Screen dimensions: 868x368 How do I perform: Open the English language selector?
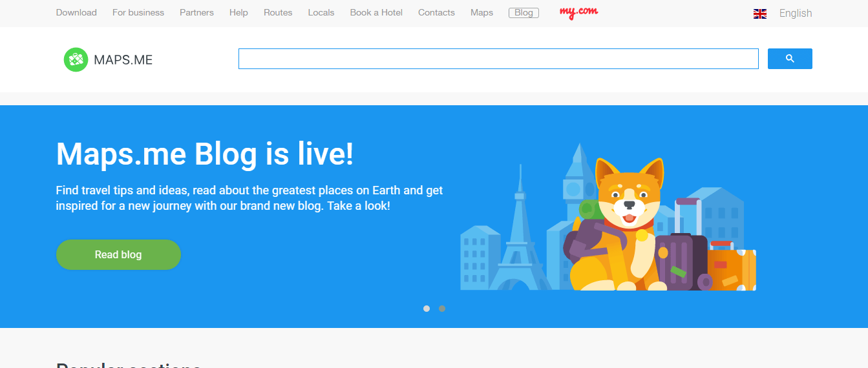(796, 13)
